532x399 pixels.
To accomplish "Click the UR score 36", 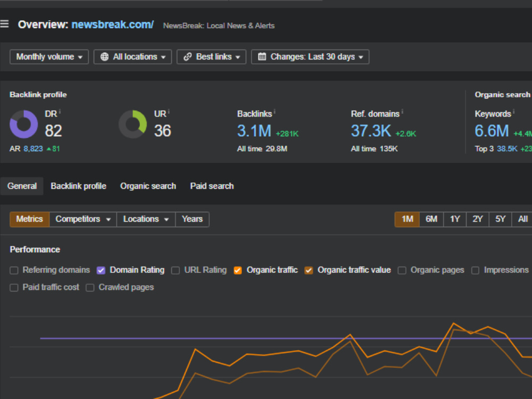I will [x=162, y=131].
